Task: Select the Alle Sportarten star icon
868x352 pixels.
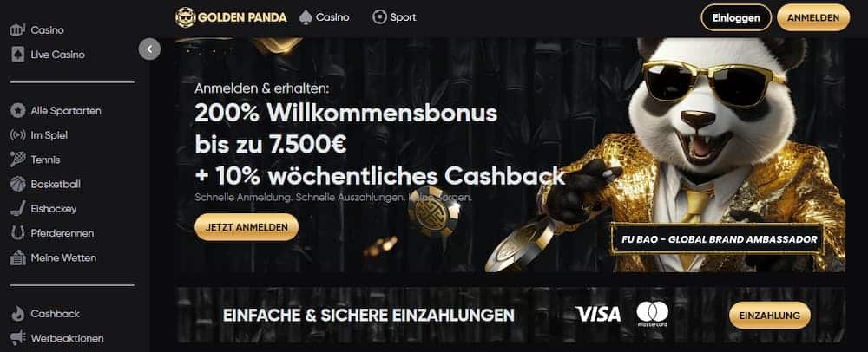Action: coord(17,110)
